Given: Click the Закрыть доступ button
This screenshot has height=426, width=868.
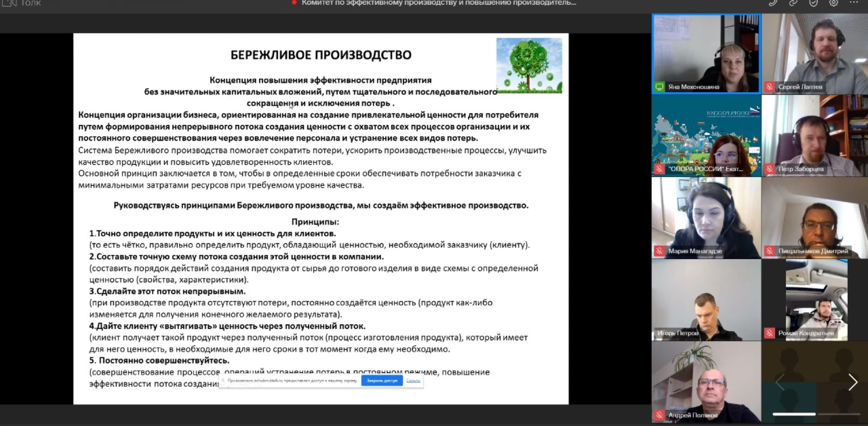Looking at the screenshot, I should coord(382,381).
